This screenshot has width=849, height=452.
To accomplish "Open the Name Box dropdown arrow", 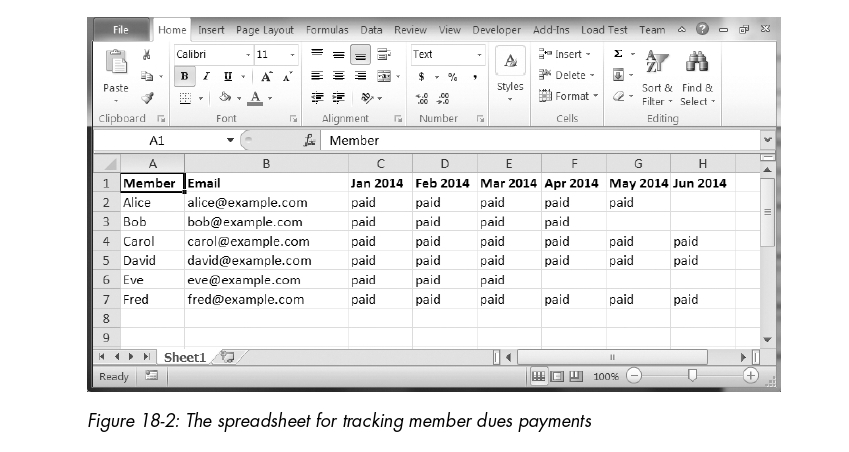I will pyautogui.click(x=229, y=141).
